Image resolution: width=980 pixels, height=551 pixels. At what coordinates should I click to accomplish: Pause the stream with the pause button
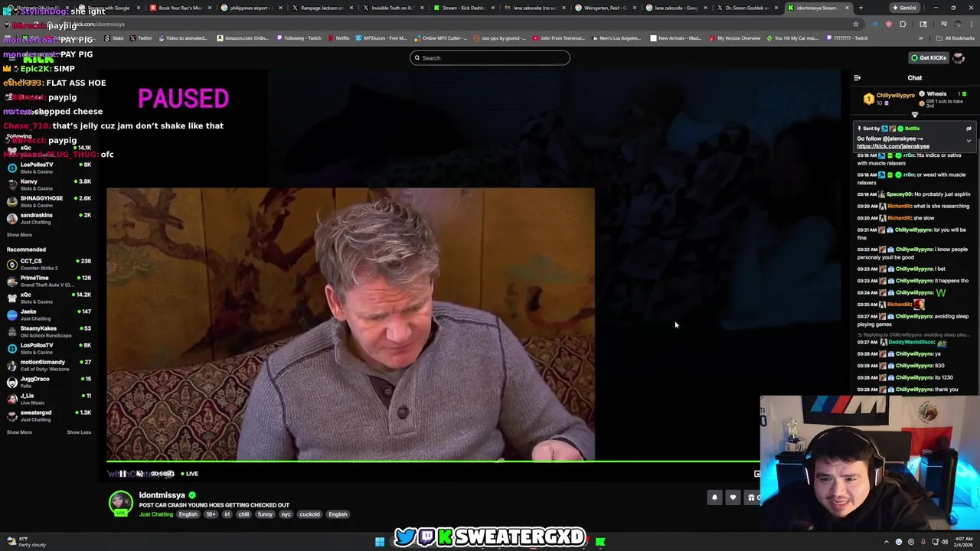click(x=122, y=474)
